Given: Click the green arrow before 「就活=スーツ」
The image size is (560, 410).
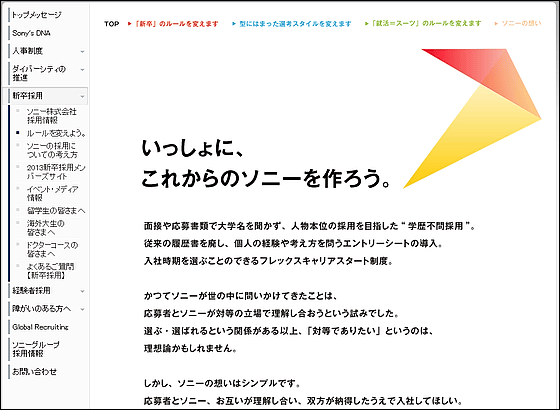Looking at the screenshot, I should (x=367, y=24).
